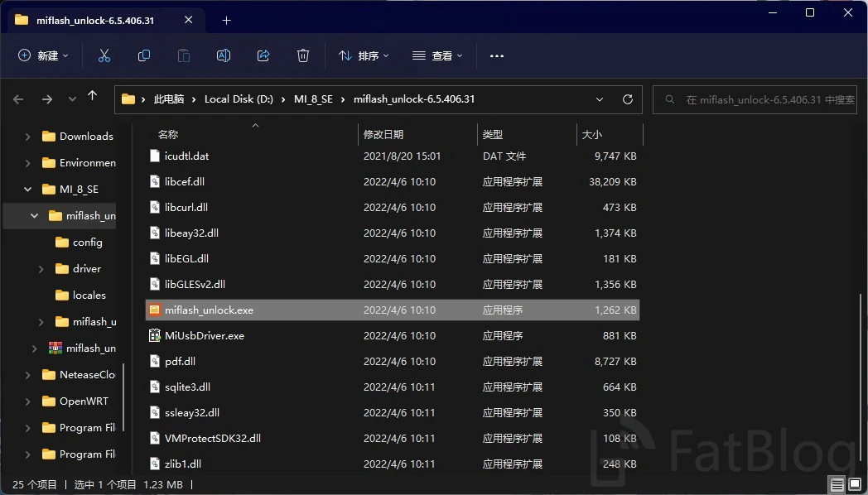Expand the NeteaseClo folder in sidebar
868x495 pixels.
27,375
